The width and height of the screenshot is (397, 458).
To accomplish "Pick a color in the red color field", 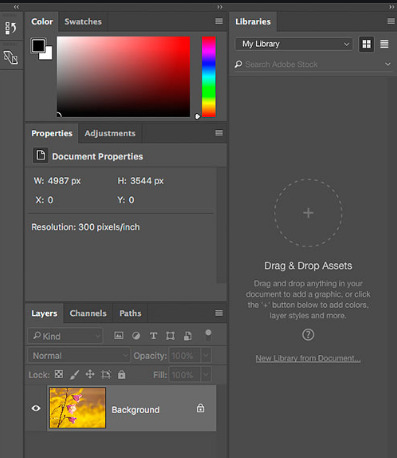I will pyautogui.click(x=123, y=77).
